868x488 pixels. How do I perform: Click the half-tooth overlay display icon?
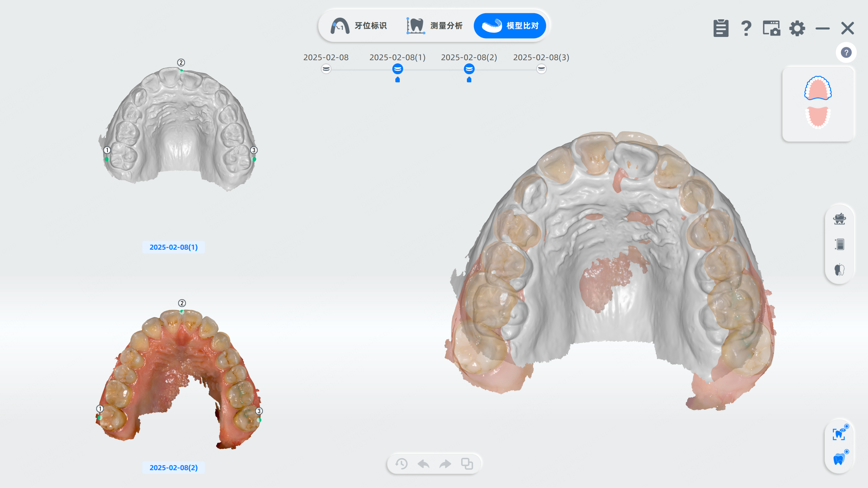click(x=840, y=270)
